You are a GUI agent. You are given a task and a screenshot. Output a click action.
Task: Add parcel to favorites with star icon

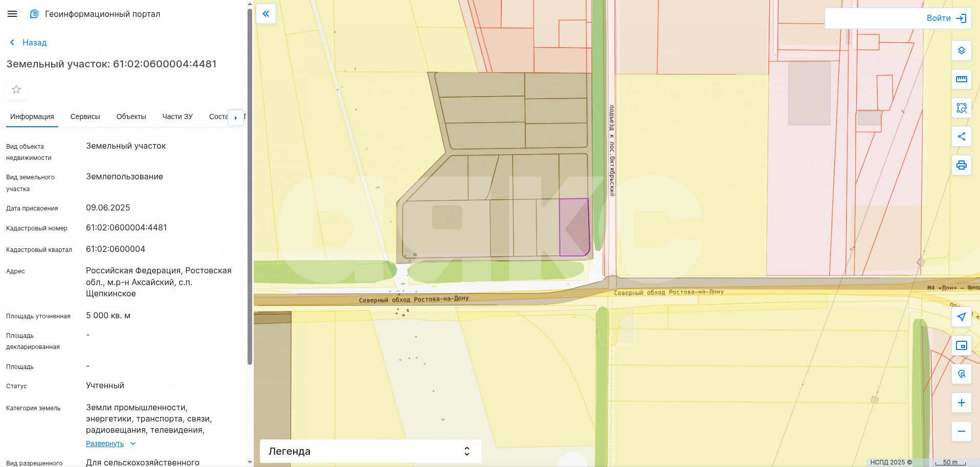tap(16, 89)
